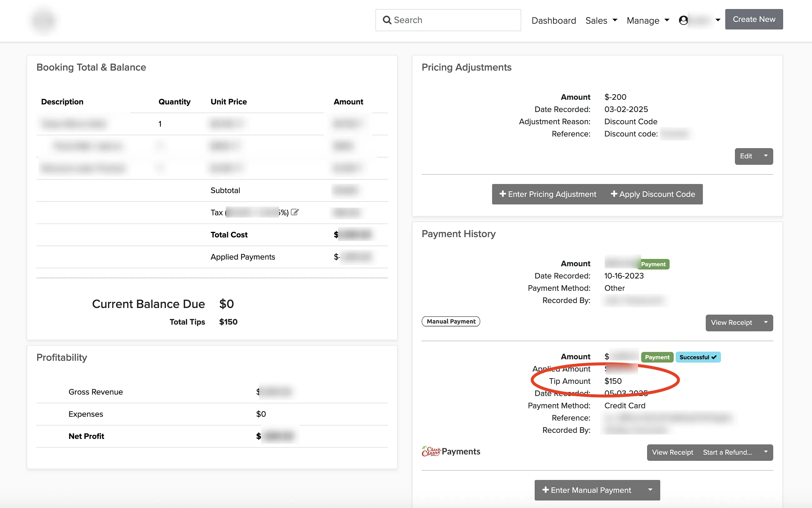Viewport: 812px width, 508px height.
Task: Open the Manage menu
Action: click(x=648, y=21)
